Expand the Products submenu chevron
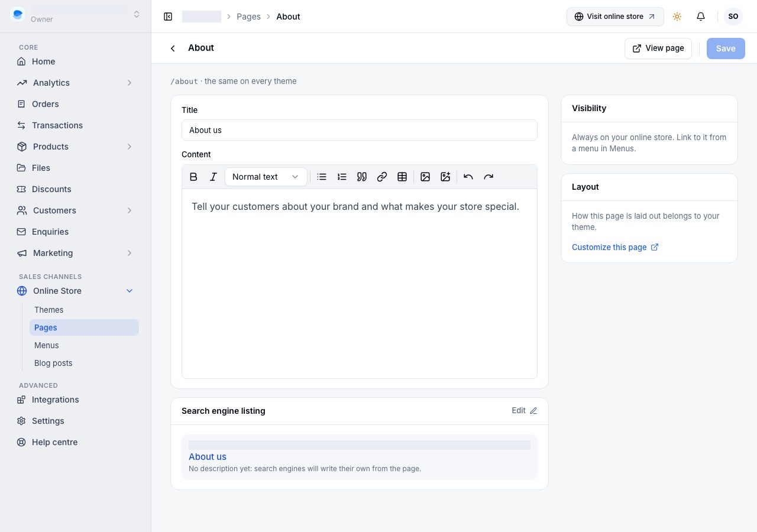Image resolution: width=757 pixels, height=532 pixels. 130,147
